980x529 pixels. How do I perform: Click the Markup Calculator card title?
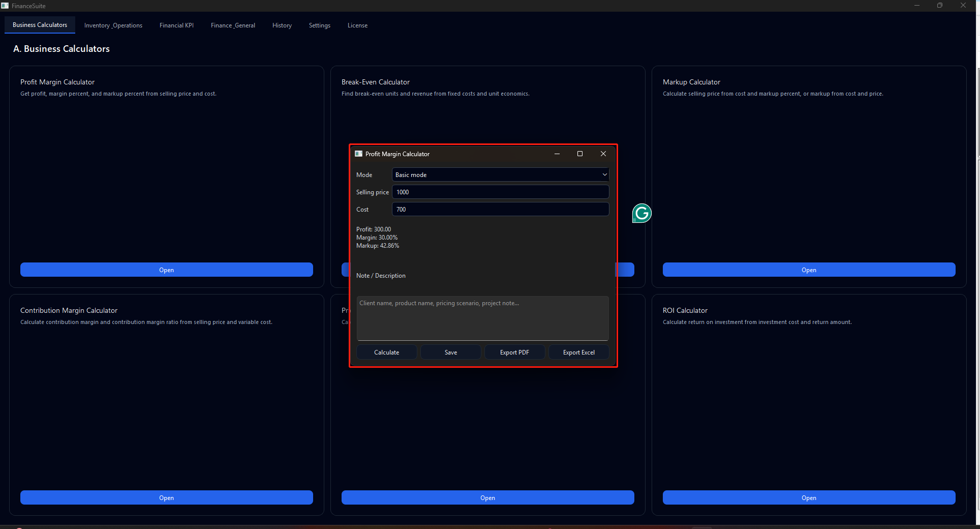pos(691,82)
